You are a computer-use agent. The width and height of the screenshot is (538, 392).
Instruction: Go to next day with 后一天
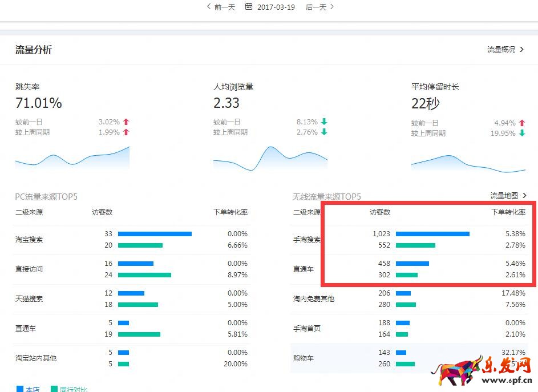pos(320,7)
